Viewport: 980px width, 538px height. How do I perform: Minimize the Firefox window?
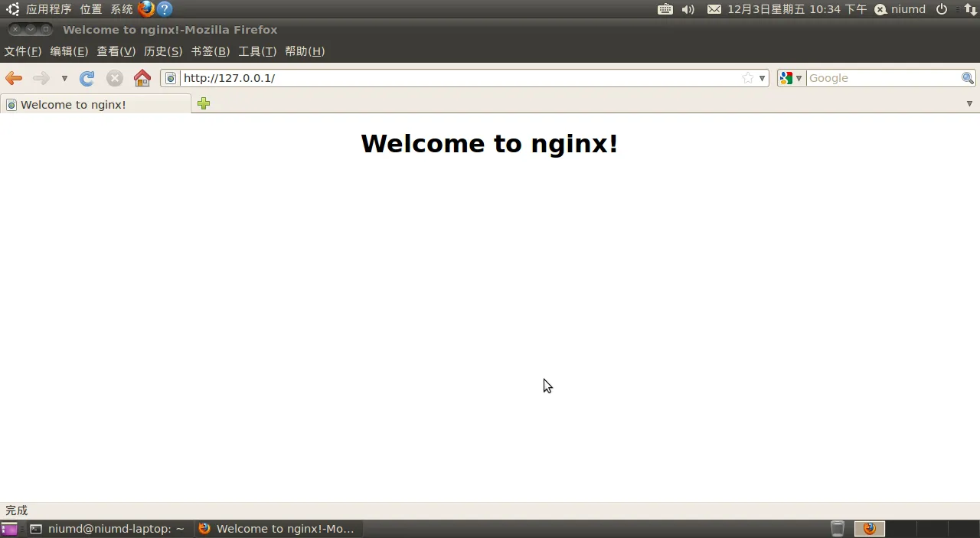[x=31, y=29]
